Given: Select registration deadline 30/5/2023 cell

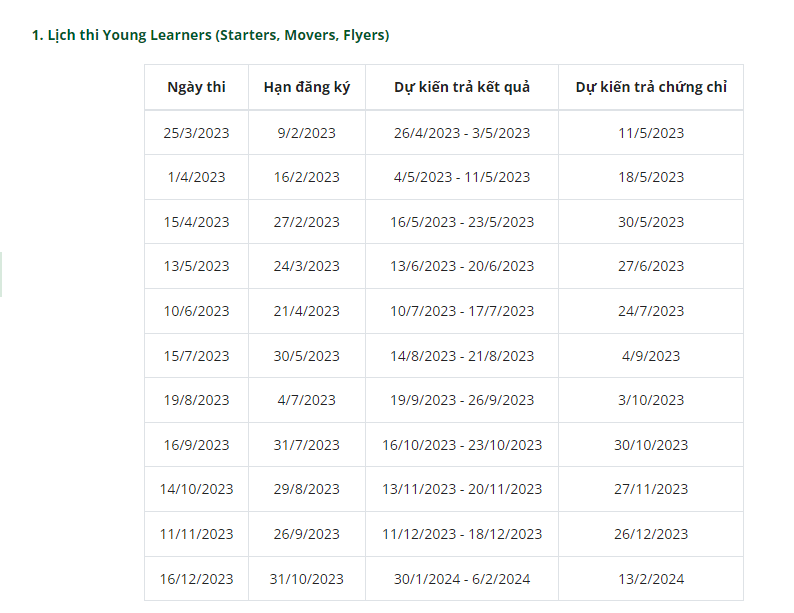Looking at the screenshot, I should [306, 356].
